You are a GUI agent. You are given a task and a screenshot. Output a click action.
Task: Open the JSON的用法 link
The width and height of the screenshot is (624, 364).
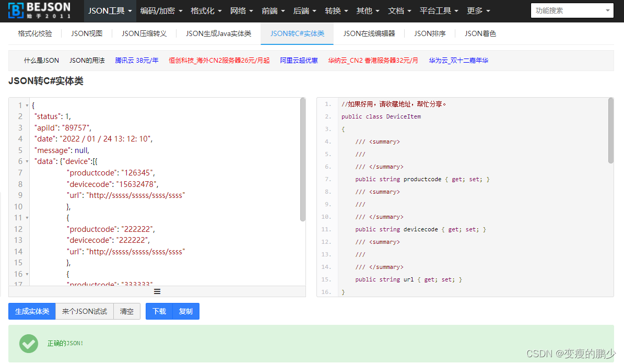87,61
